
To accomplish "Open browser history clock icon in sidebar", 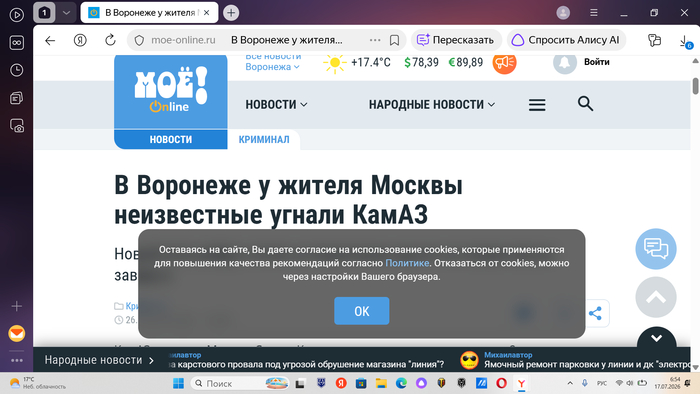I will (17, 70).
